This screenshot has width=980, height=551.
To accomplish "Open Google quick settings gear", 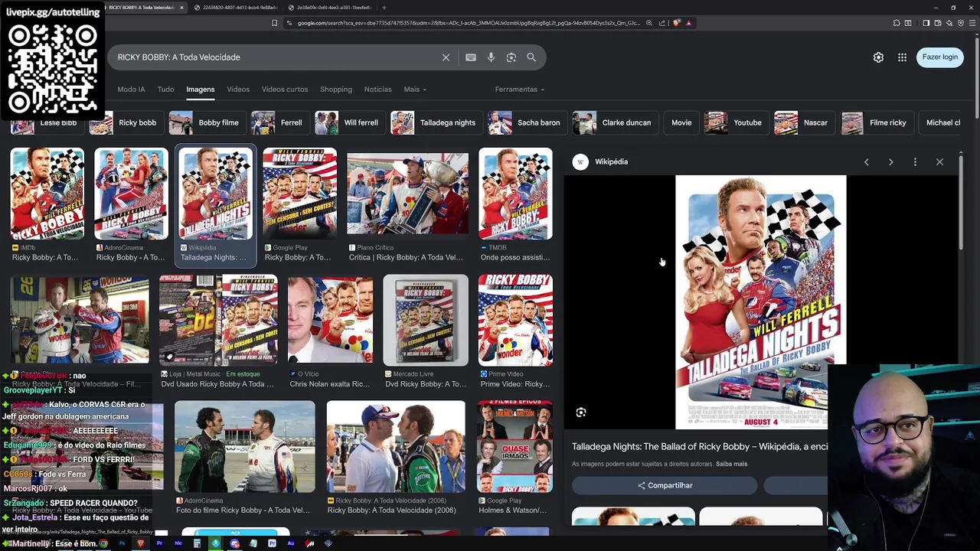I will tap(878, 57).
